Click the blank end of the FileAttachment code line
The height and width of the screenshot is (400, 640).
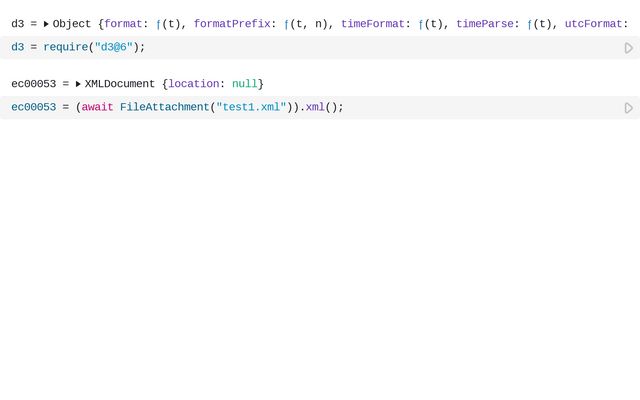480,108
